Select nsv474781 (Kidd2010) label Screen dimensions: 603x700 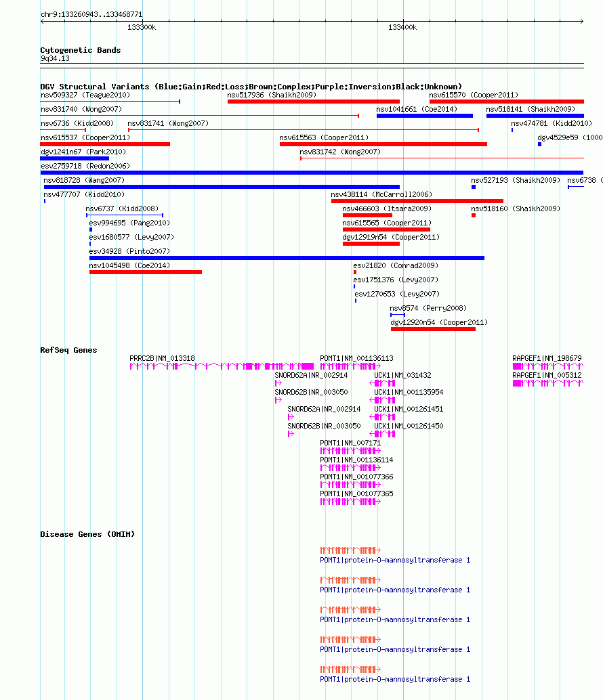pyautogui.click(x=552, y=124)
